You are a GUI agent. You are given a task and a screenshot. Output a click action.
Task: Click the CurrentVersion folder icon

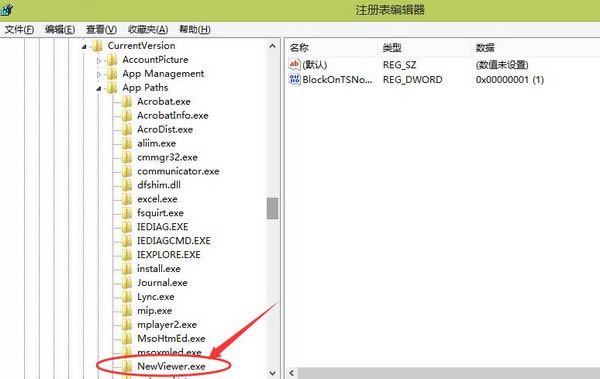[x=97, y=46]
